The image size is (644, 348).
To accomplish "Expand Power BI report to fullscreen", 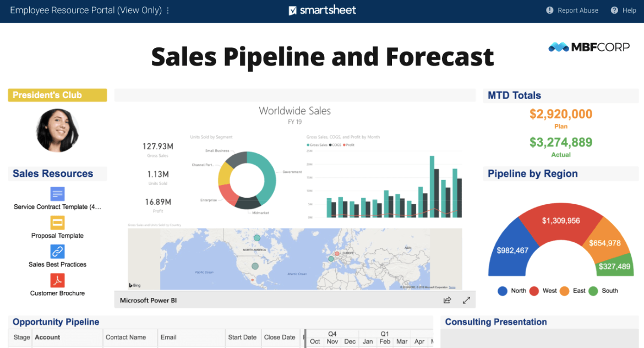I will click(466, 300).
